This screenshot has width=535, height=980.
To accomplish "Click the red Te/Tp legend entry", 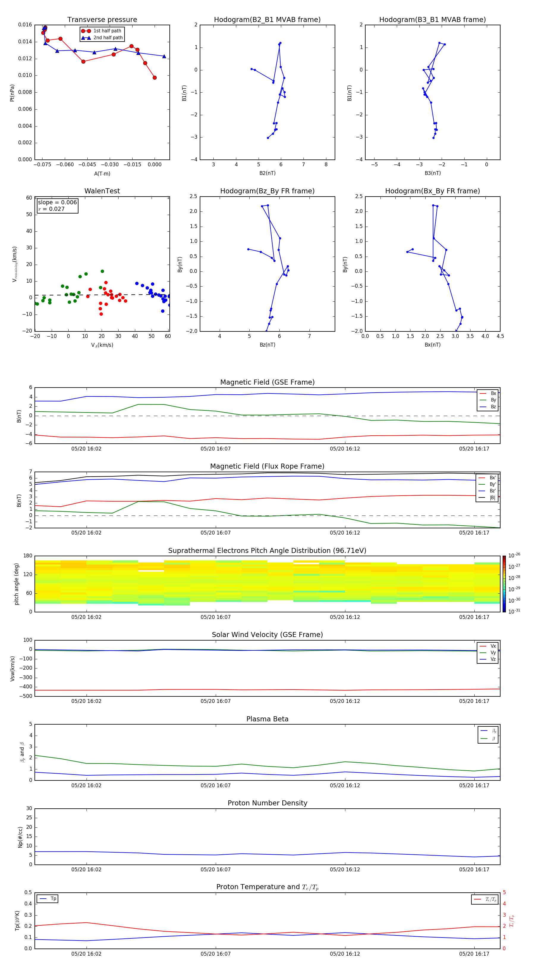I will tap(485, 899).
